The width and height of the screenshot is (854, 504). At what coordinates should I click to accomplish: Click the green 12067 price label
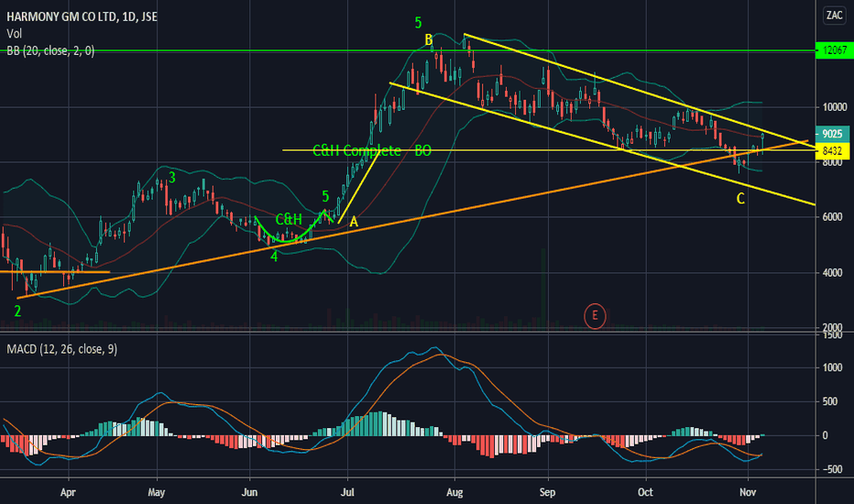[835, 50]
